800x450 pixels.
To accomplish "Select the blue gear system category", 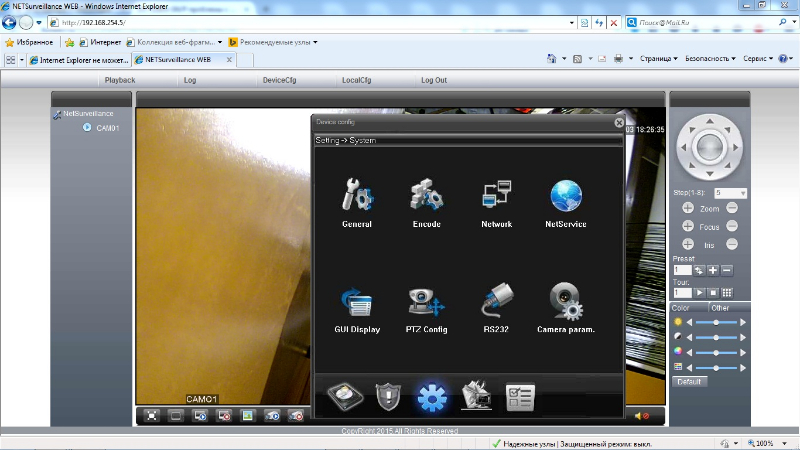I will [432, 397].
